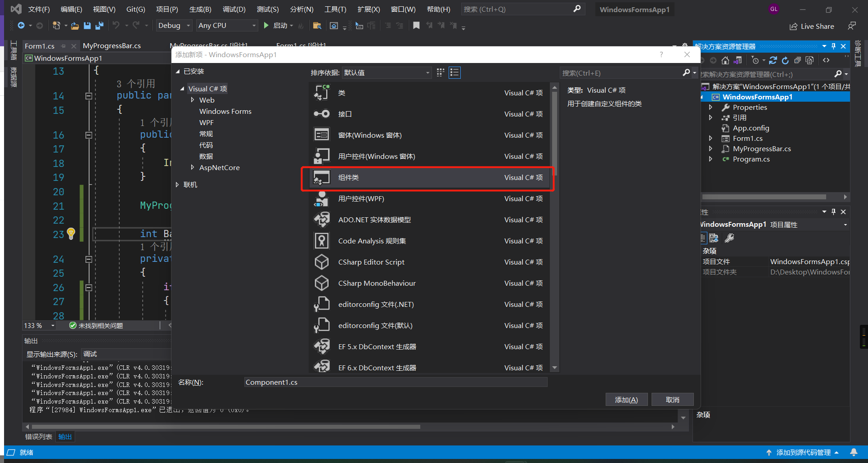Click the Live Share icon

(x=793, y=27)
